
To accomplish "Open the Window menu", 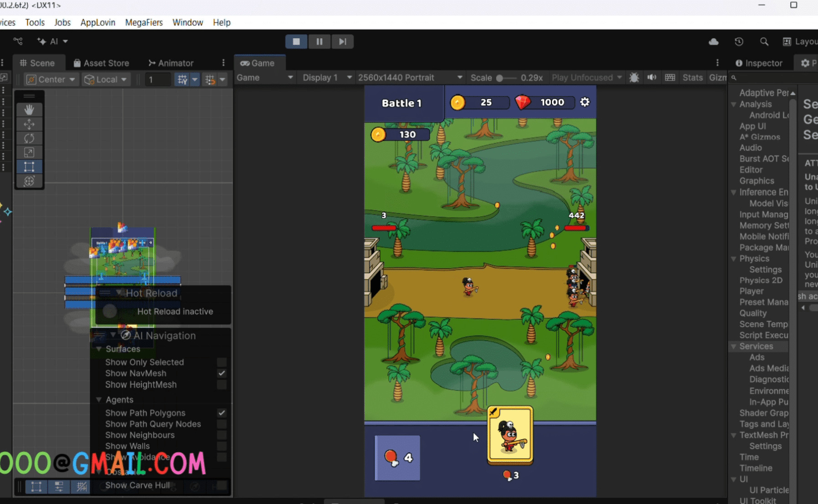I will click(188, 22).
